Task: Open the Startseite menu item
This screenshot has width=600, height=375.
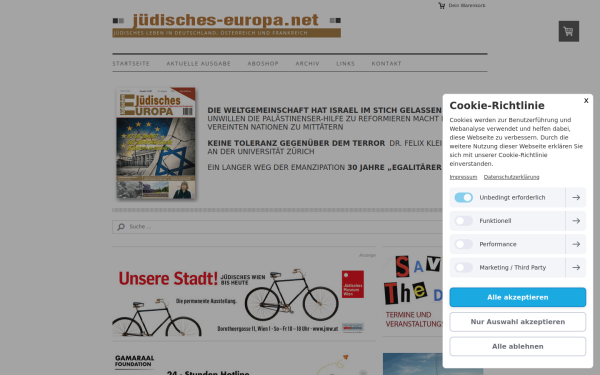Action: click(131, 64)
